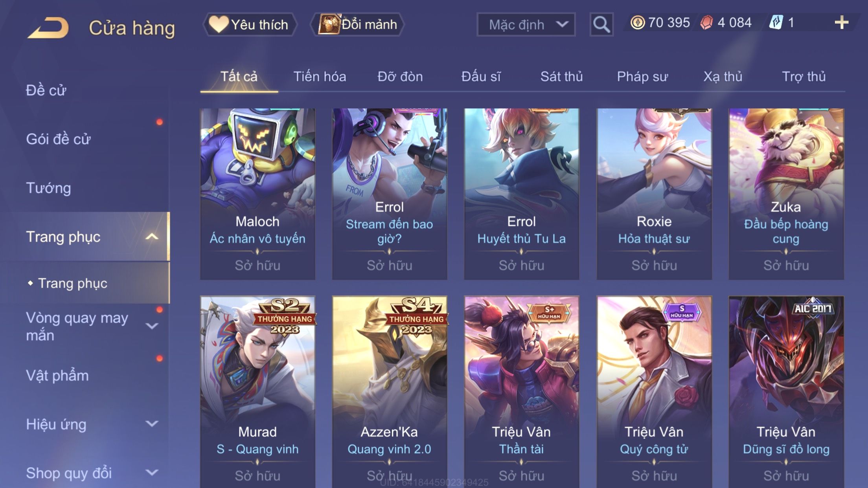Switch to the Tiến hóa tab
The width and height of the screenshot is (868, 488).
pos(320,77)
